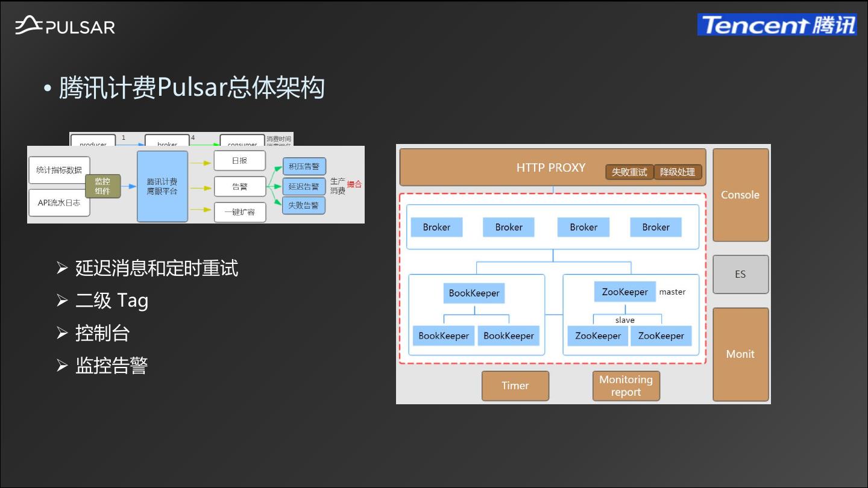Select the lower-right BookKeeper node

tap(509, 336)
